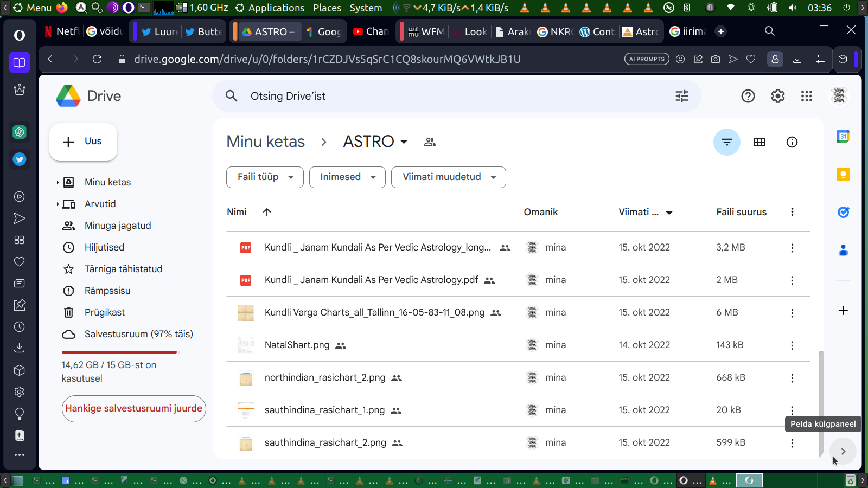The height and width of the screenshot is (488, 868).
Task: Click the Drive help question mark icon
Action: coord(748,96)
